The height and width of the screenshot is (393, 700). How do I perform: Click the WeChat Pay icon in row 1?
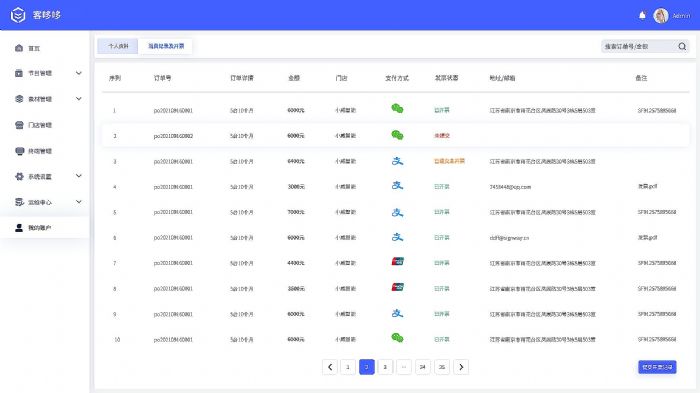(397, 109)
